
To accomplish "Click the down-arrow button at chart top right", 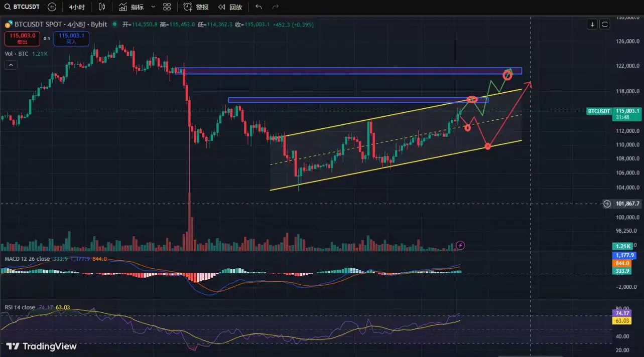I will coord(592,24).
